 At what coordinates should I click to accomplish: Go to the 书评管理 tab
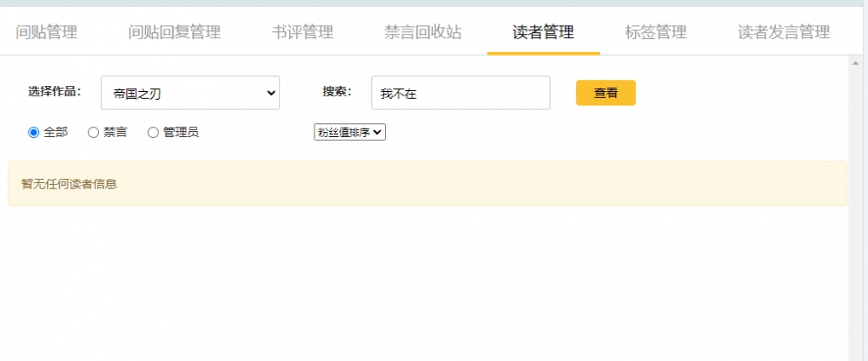pos(302,33)
